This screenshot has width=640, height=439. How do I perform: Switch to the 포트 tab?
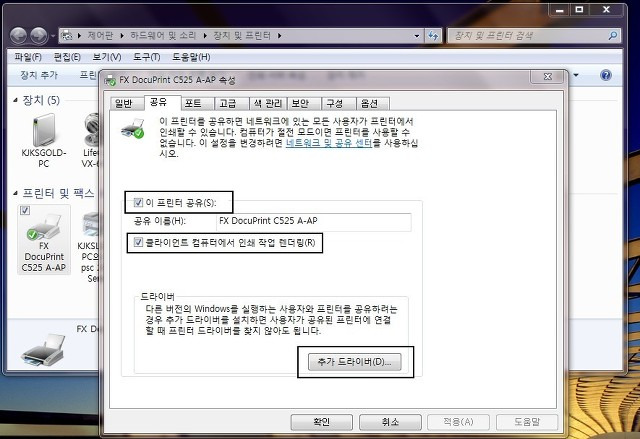(x=197, y=104)
